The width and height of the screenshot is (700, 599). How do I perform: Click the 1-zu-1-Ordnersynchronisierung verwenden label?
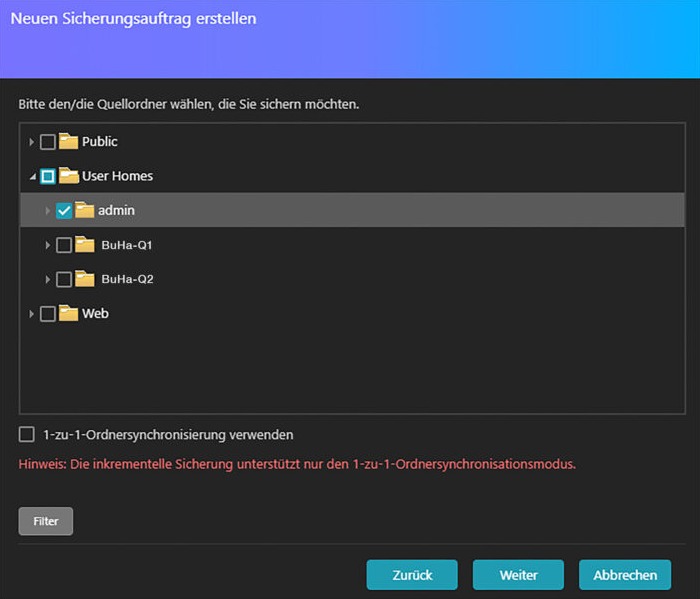click(168, 435)
